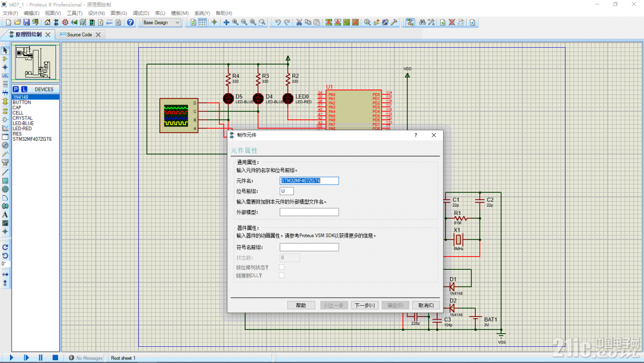Click the schematic overview thumbnail

pyautogui.click(x=35, y=63)
